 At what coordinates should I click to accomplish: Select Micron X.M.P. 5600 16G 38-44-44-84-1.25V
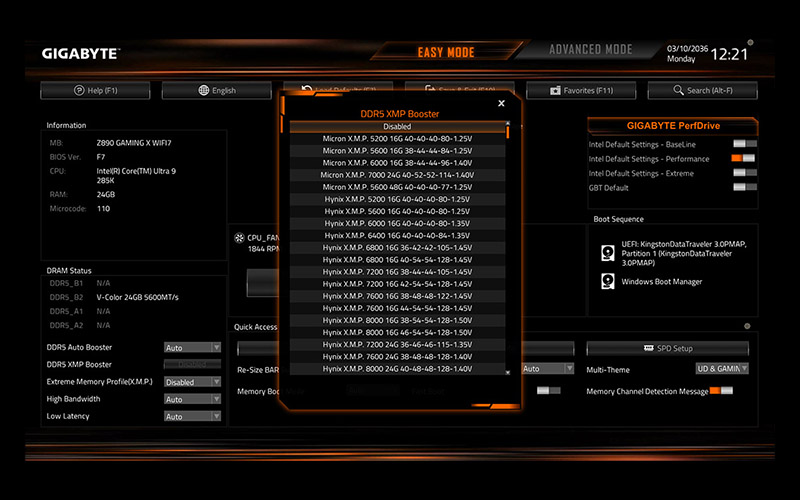coord(397,151)
